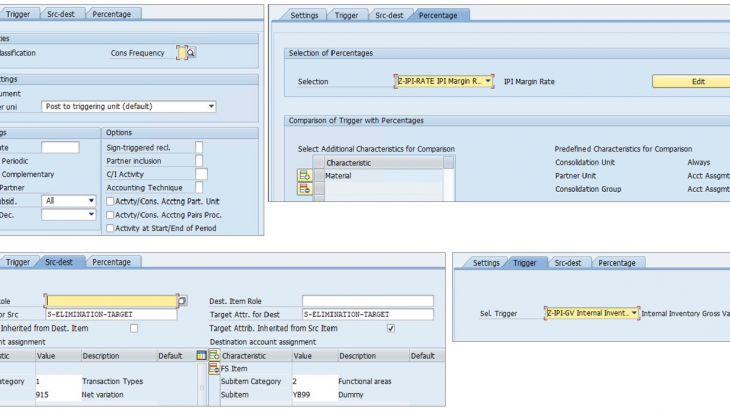This screenshot has height=410, width=730.
Task: Open value help next to the yellow role field
Action: (x=182, y=301)
